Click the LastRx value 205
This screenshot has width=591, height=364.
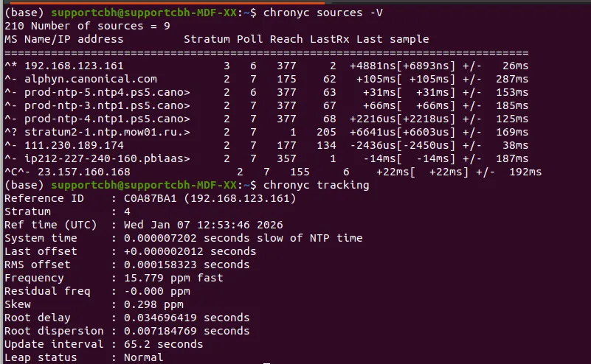tap(326, 132)
